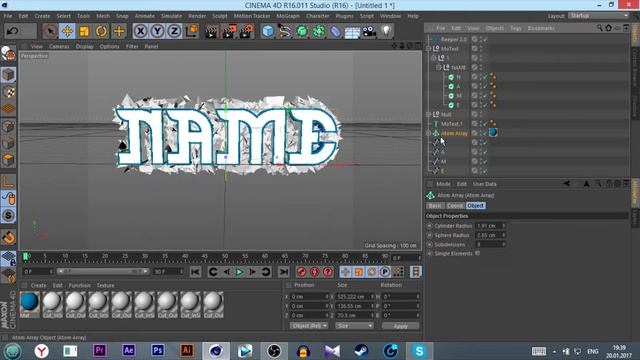Open Edit Render Settings clapperboard with gear

coord(246,31)
